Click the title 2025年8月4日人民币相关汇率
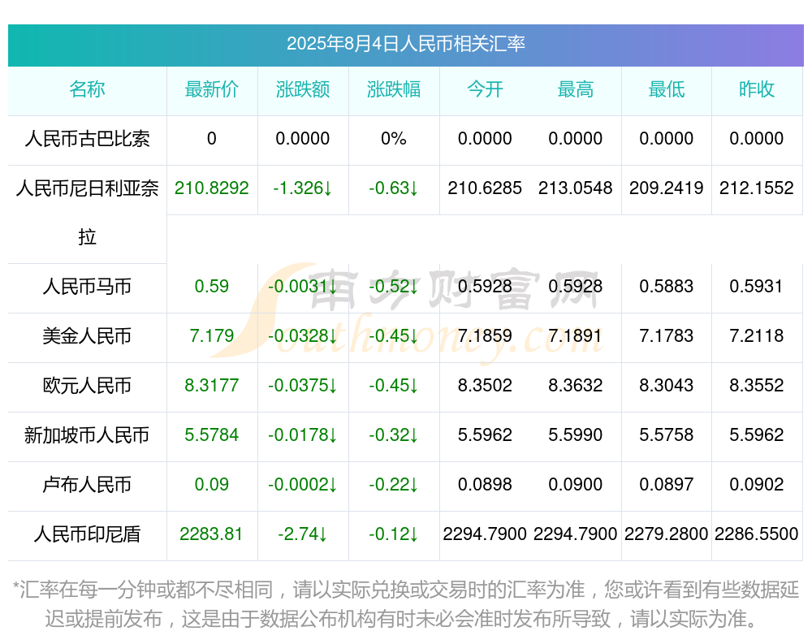Image resolution: width=812 pixels, height=644 pixels. click(x=405, y=44)
